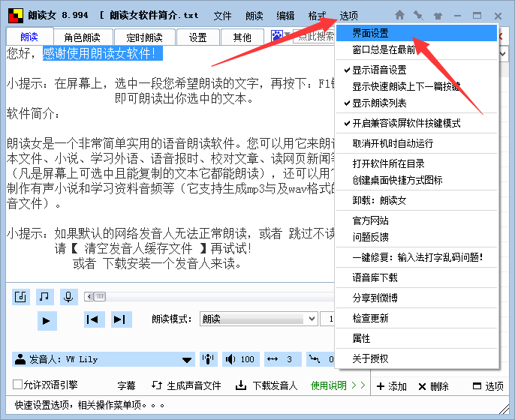Select 属性 menu item

point(417,338)
